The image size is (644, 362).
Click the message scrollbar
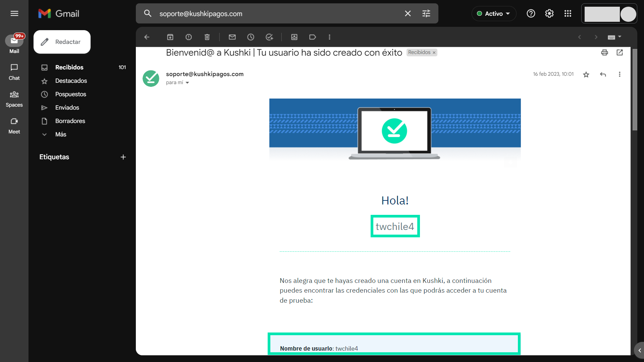pyautogui.click(x=635, y=90)
